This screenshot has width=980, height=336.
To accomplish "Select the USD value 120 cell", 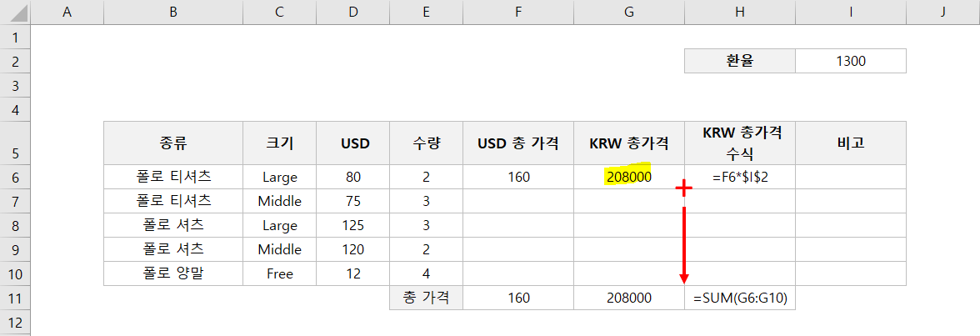I will pyautogui.click(x=352, y=249).
